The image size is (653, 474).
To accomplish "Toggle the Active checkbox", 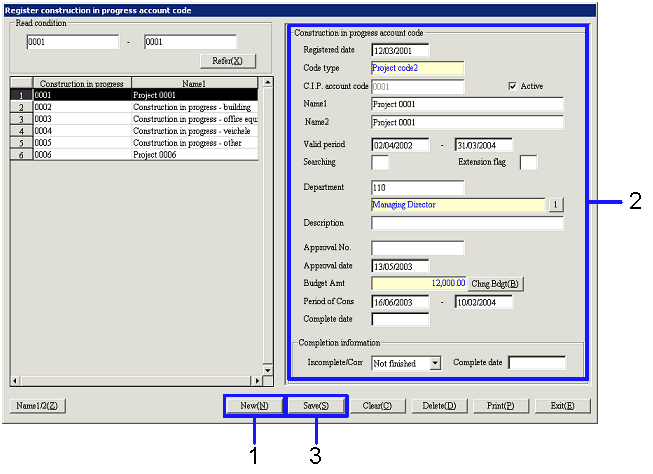I will (x=513, y=86).
